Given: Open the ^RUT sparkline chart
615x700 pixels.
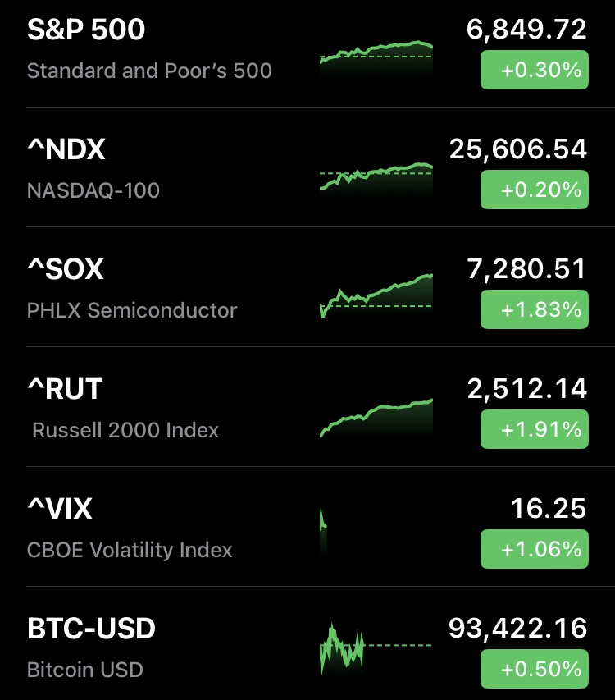Looking at the screenshot, I should (x=376, y=417).
